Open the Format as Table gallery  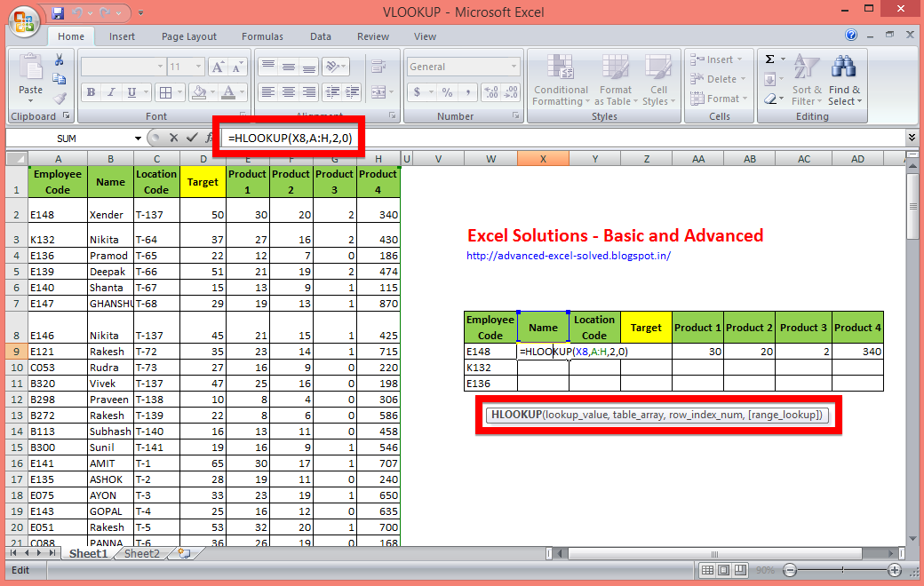616,80
